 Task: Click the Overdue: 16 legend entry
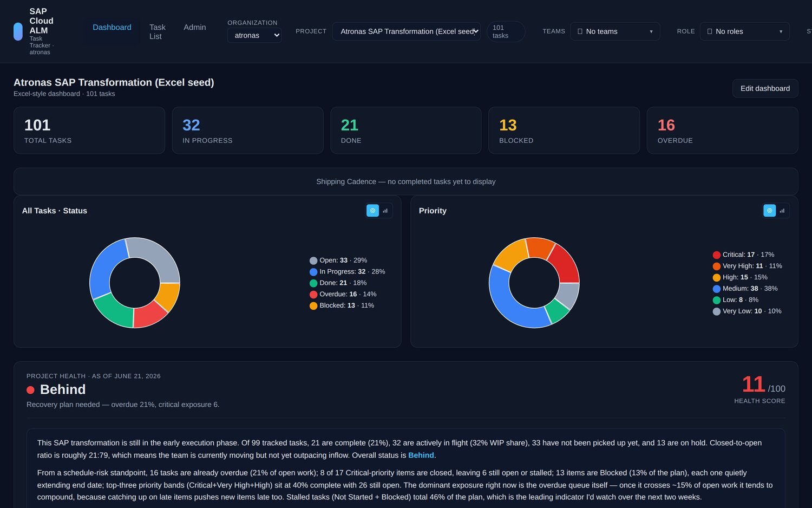coord(343,295)
